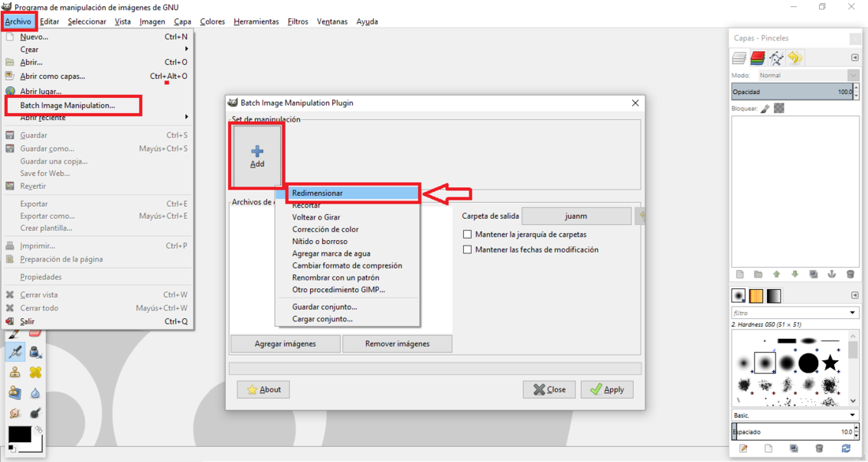Select the Ink tool
The image size is (868, 462).
click(x=36, y=351)
